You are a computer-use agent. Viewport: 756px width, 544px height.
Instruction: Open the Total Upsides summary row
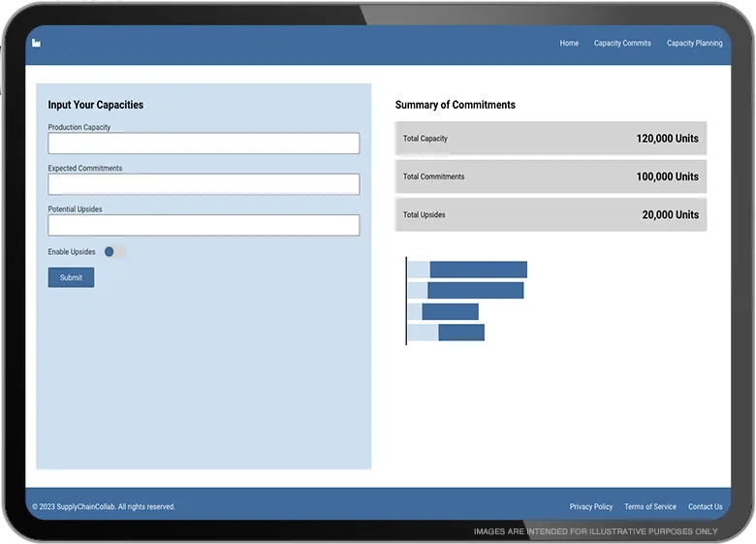pos(551,214)
